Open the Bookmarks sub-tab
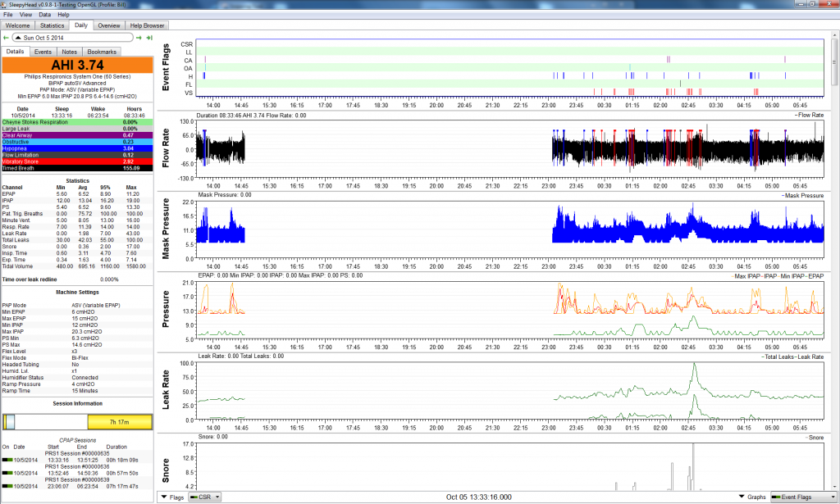 click(102, 52)
